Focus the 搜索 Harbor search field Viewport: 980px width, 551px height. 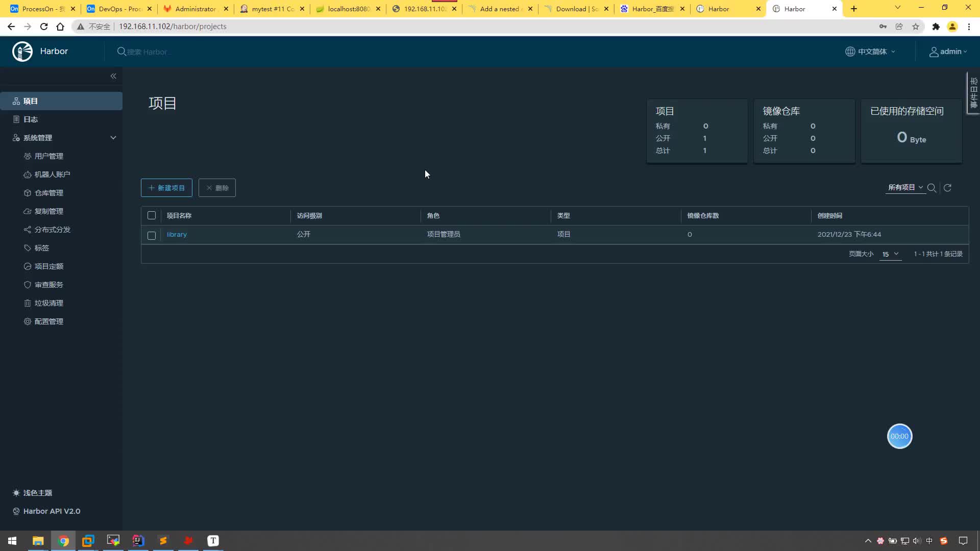point(148,52)
